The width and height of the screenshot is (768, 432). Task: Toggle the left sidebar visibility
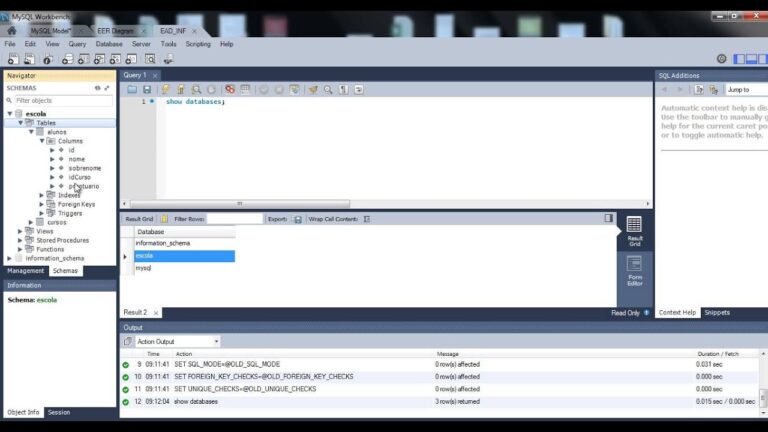click(x=739, y=59)
